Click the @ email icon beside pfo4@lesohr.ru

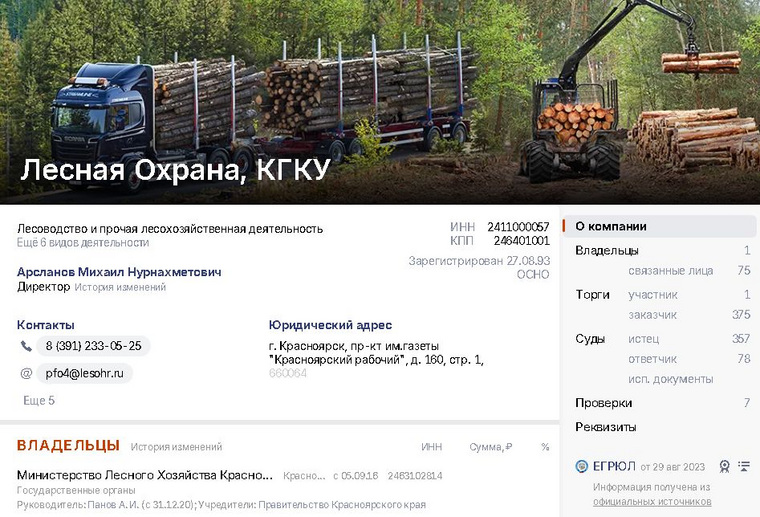26,373
